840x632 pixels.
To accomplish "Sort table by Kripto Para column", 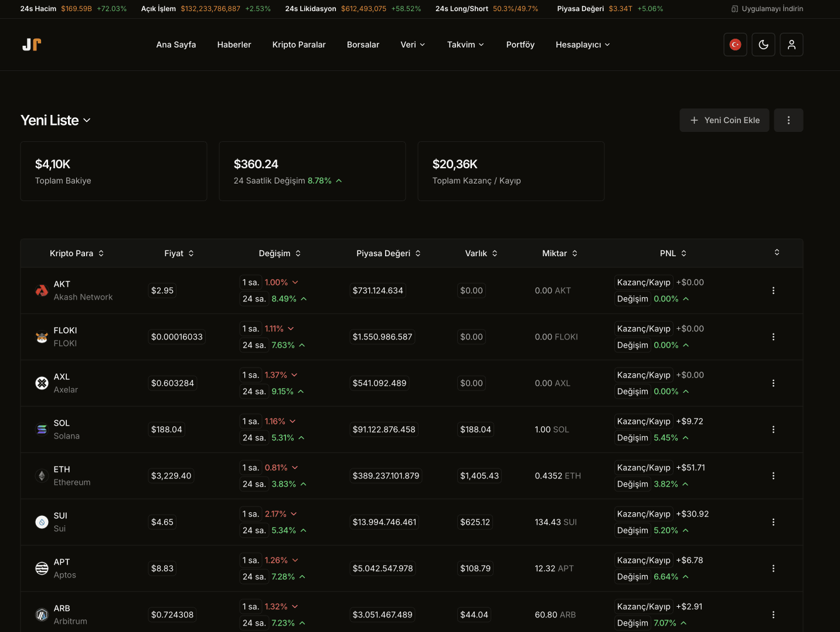I will [x=77, y=253].
